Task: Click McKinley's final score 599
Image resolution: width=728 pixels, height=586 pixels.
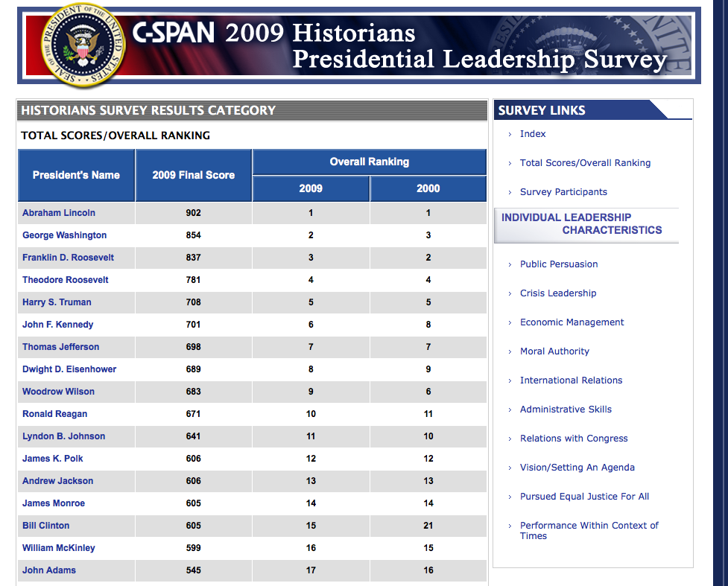Action: pyautogui.click(x=194, y=548)
